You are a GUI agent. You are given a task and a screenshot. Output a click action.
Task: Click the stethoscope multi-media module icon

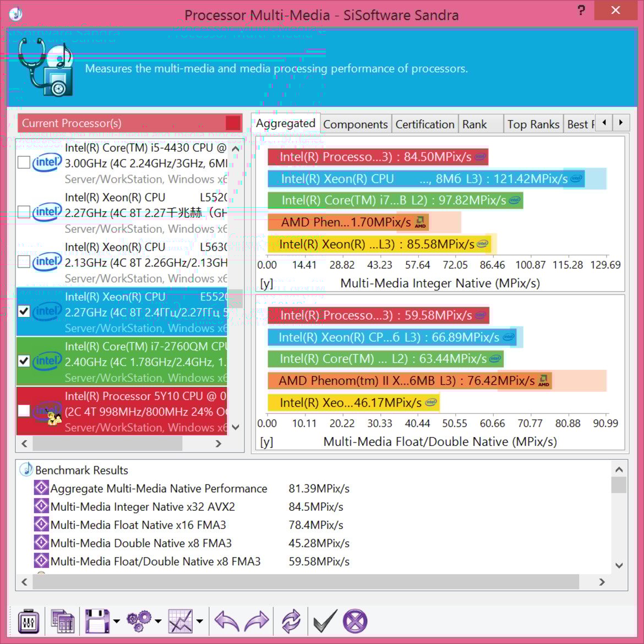pyautogui.click(x=45, y=67)
